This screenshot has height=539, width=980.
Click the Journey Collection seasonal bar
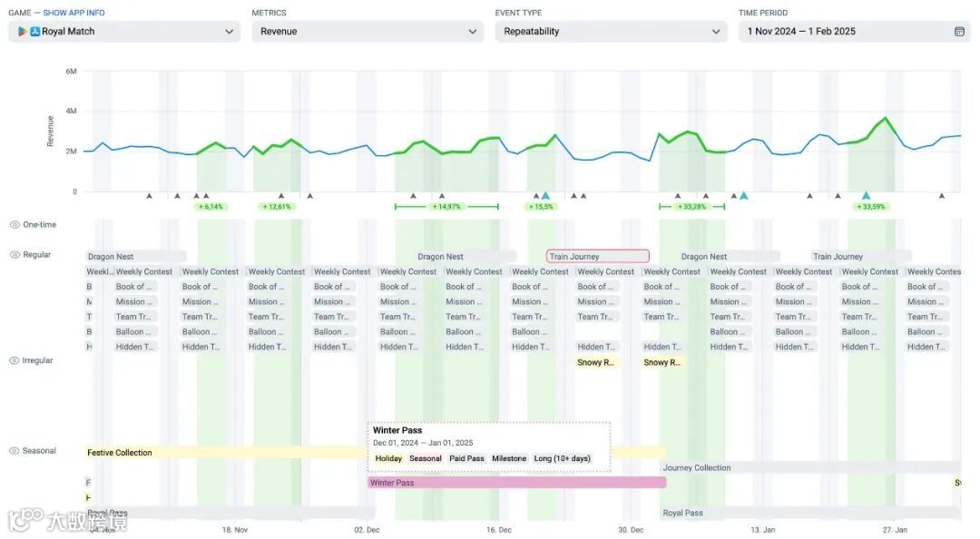pos(810,467)
